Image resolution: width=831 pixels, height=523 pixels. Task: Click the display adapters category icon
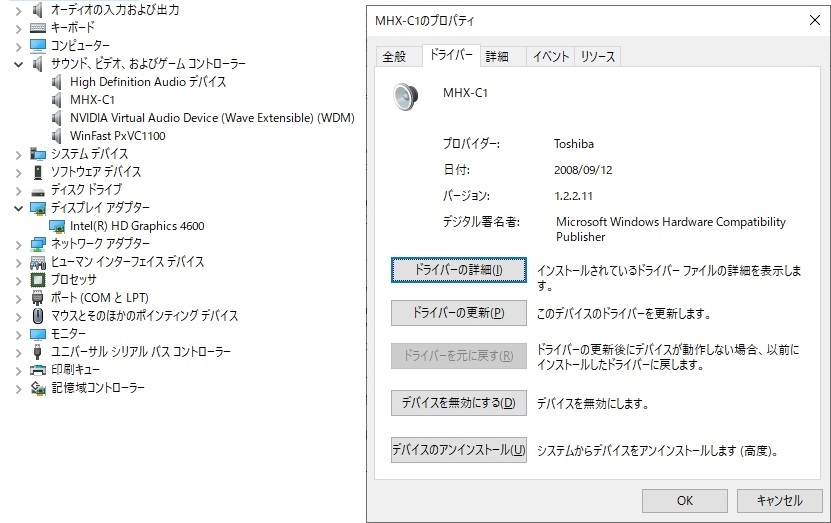[x=38, y=208]
